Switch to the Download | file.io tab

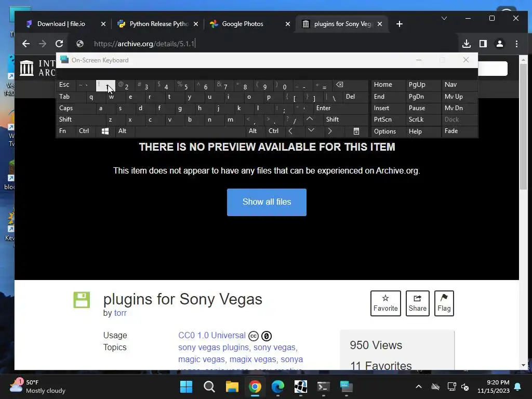coord(61,24)
